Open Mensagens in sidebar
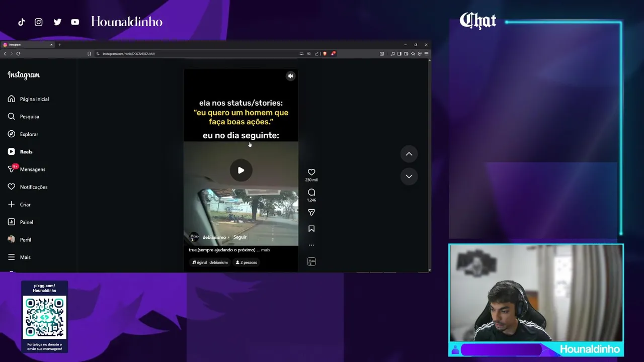This screenshot has width=644, height=362. pos(26,169)
